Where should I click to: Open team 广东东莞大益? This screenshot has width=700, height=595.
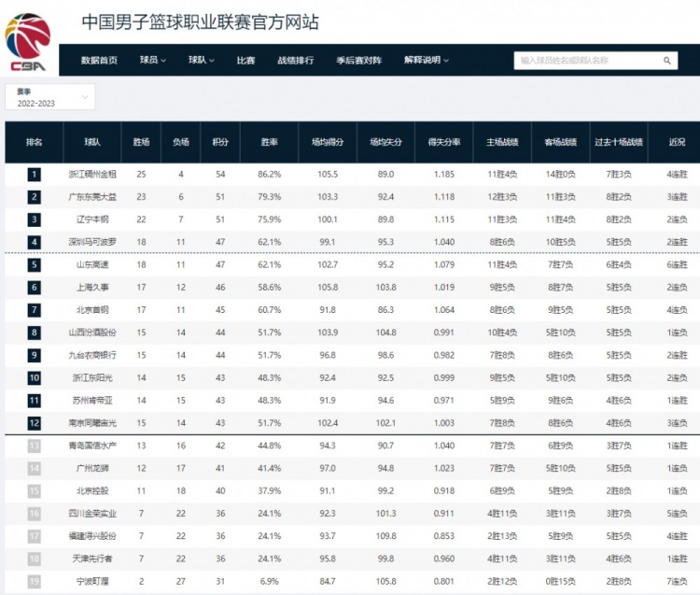pos(92,196)
